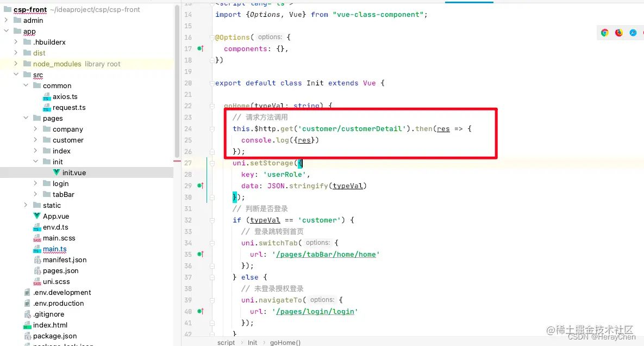Screen dimensions: 644x346
Task: Click 'vue-class-component' import string
Action: pyautogui.click(x=378, y=14)
